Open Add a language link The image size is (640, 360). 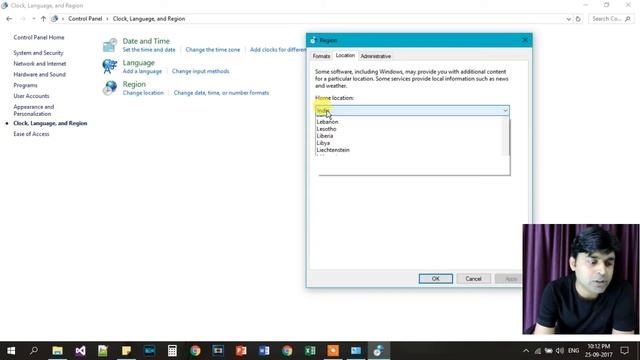pyautogui.click(x=142, y=71)
